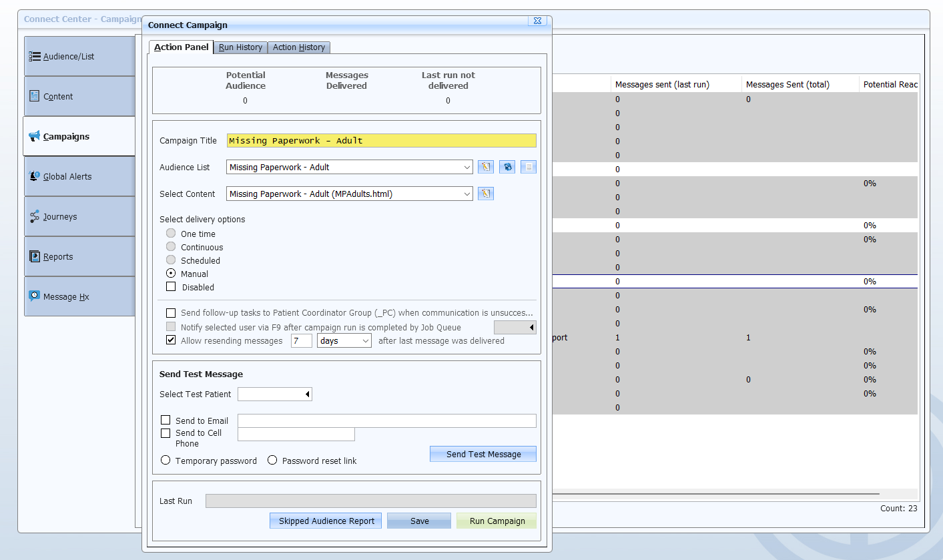Close the Connect Campaign dialog
943x560 pixels.
538,21
